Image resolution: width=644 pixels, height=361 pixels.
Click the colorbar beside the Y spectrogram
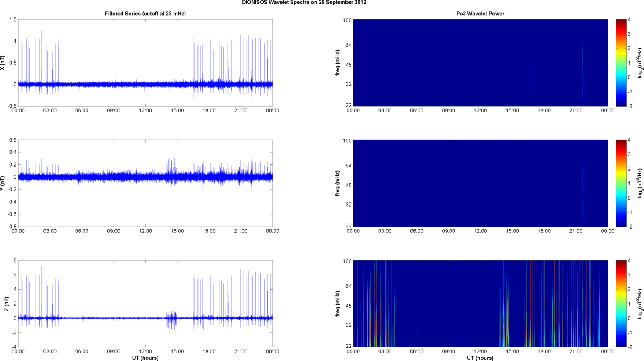621,183
